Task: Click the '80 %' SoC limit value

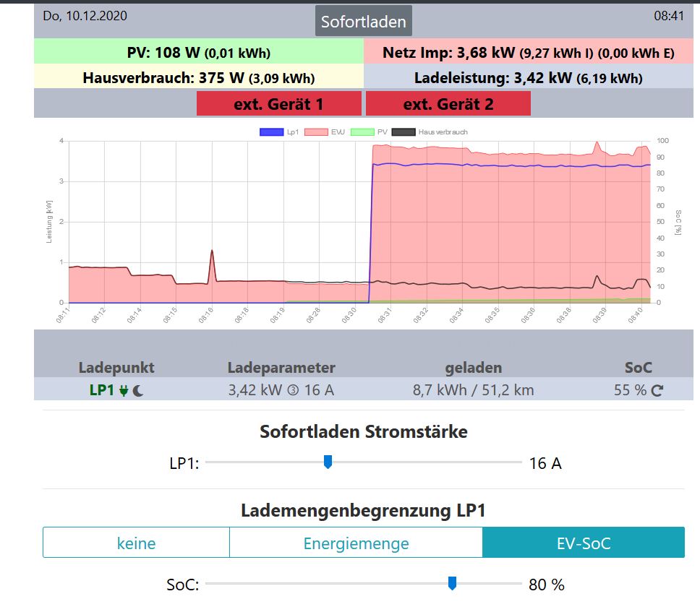Action: [x=547, y=585]
